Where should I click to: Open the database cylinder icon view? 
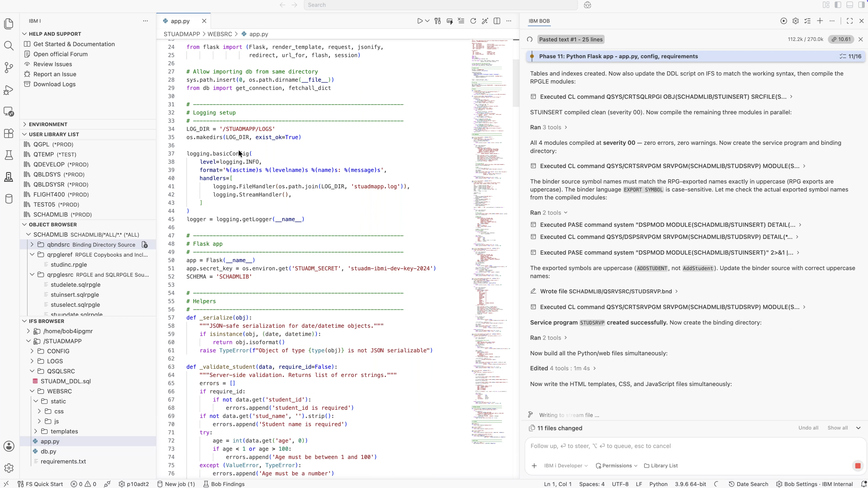(x=9, y=199)
